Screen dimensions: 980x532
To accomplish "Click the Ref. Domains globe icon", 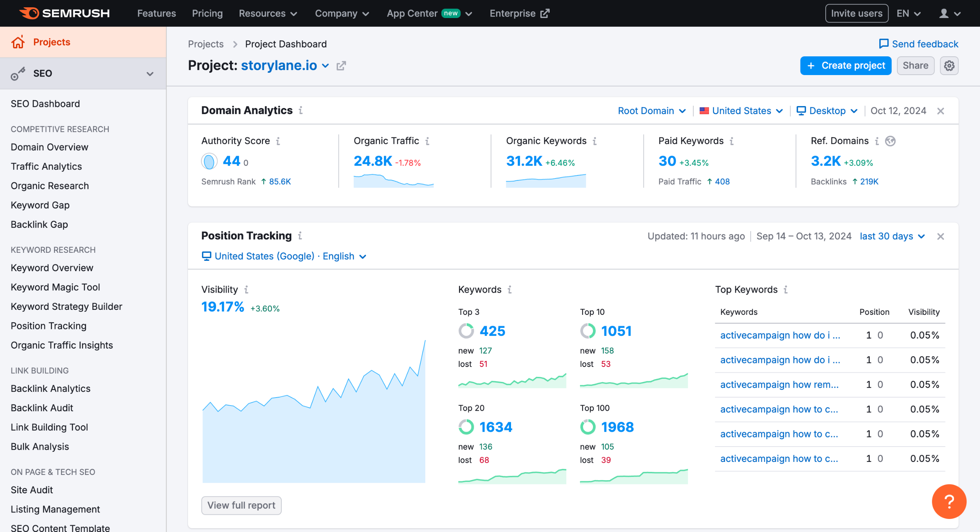I will (x=890, y=141).
